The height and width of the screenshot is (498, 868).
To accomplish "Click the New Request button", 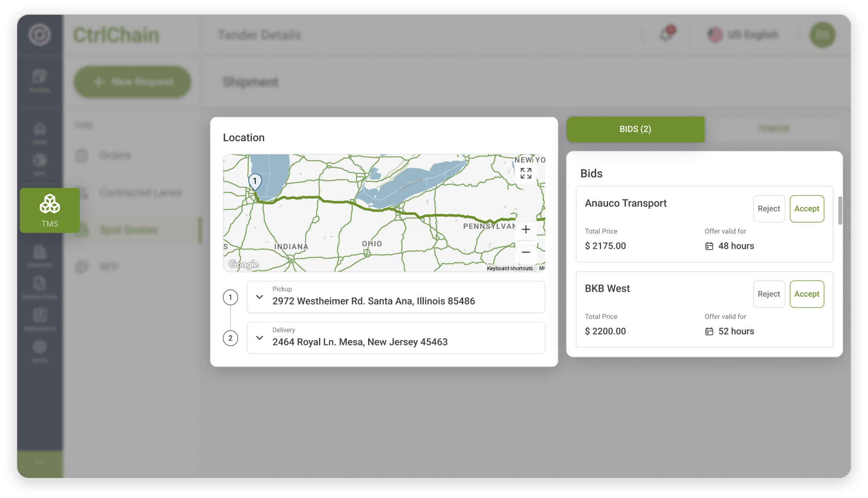I will click(x=132, y=82).
